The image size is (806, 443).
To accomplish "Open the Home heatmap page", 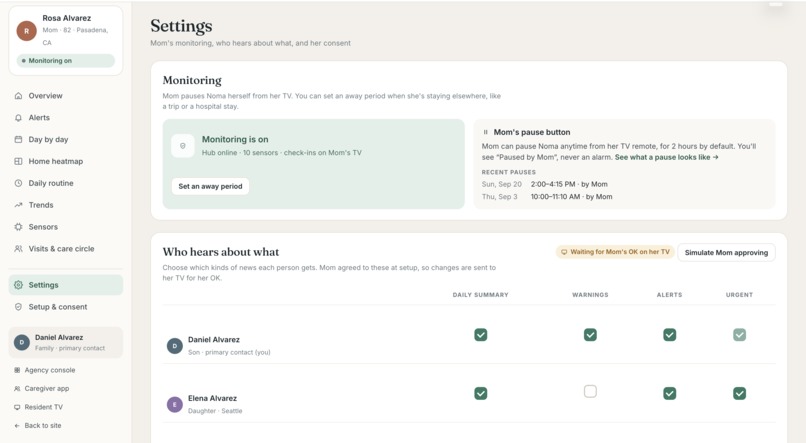I will [66, 161].
